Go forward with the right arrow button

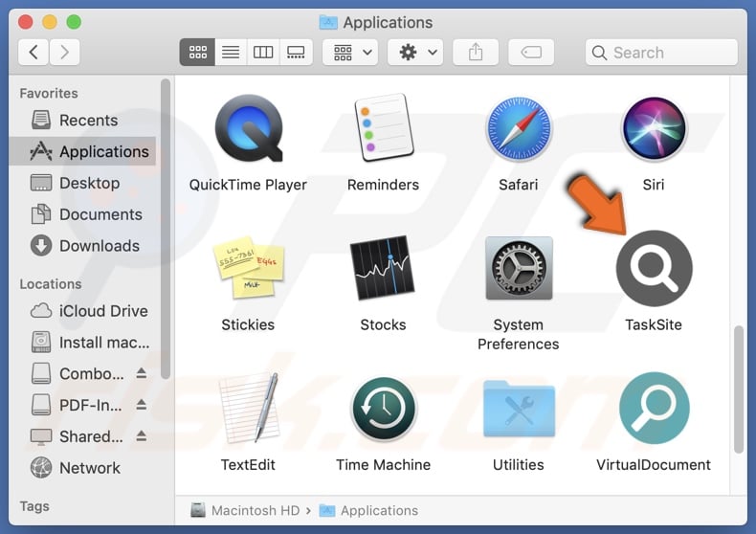click(64, 52)
